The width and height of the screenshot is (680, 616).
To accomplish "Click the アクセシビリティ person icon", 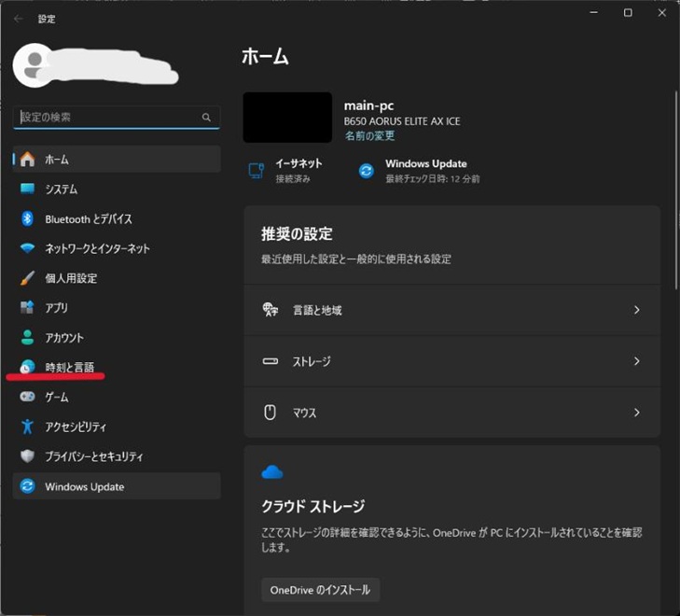I will pos(27,427).
